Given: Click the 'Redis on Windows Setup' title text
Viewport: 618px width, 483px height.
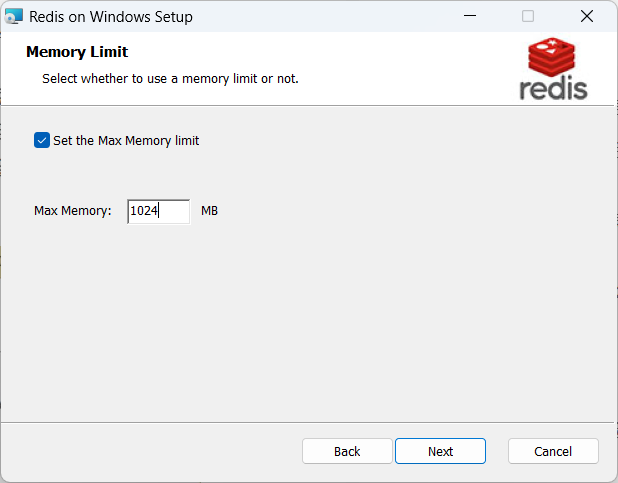Looking at the screenshot, I should [111, 17].
